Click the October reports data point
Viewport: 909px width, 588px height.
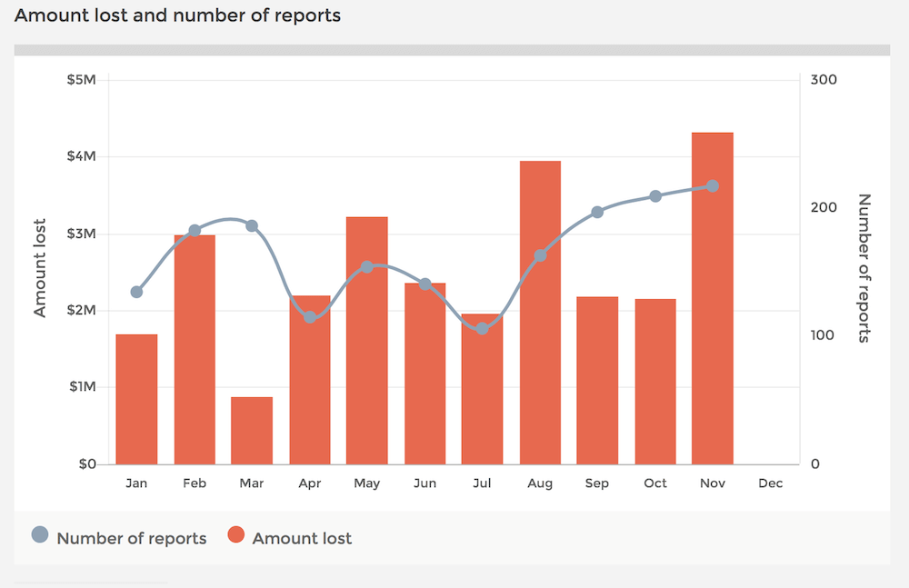click(x=655, y=196)
